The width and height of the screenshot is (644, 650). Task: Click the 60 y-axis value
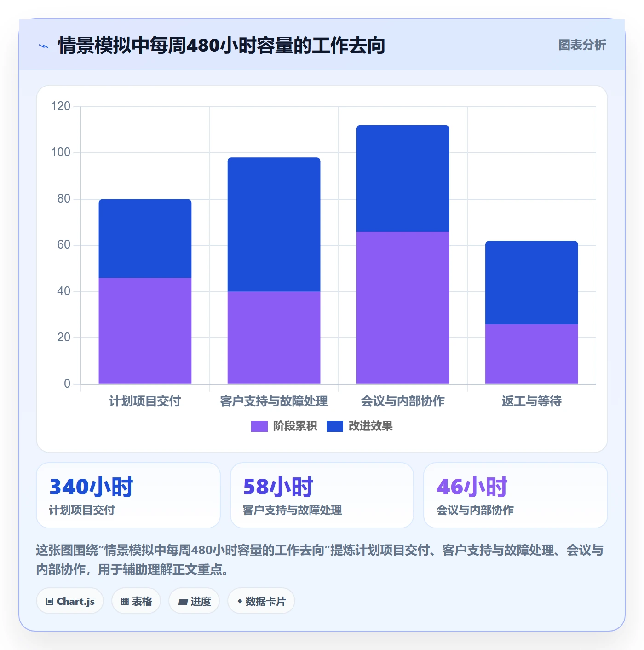(64, 245)
